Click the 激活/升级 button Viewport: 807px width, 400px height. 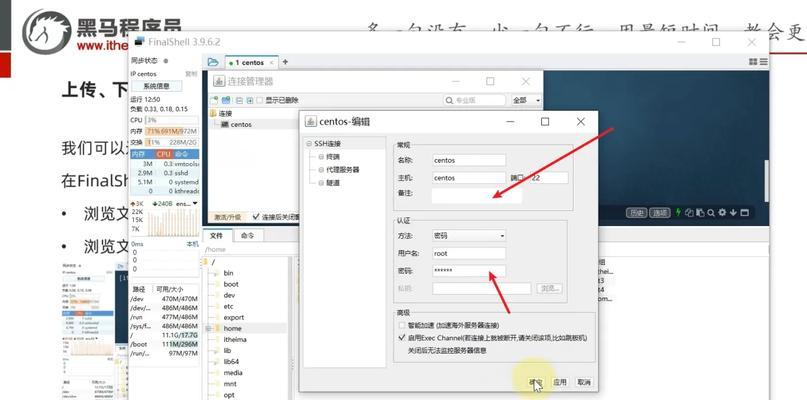[x=227, y=217]
